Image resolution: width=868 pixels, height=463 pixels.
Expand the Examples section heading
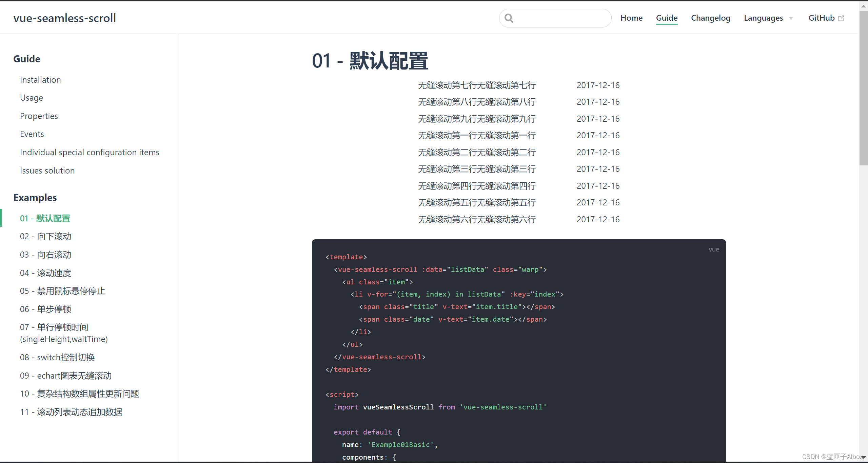[x=35, y=198]
